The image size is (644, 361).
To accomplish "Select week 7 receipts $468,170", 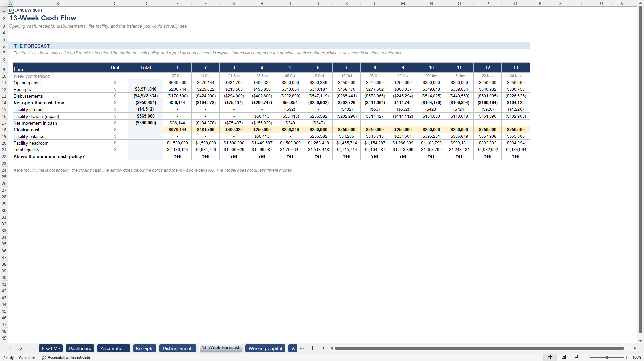I will click(346, 89).
